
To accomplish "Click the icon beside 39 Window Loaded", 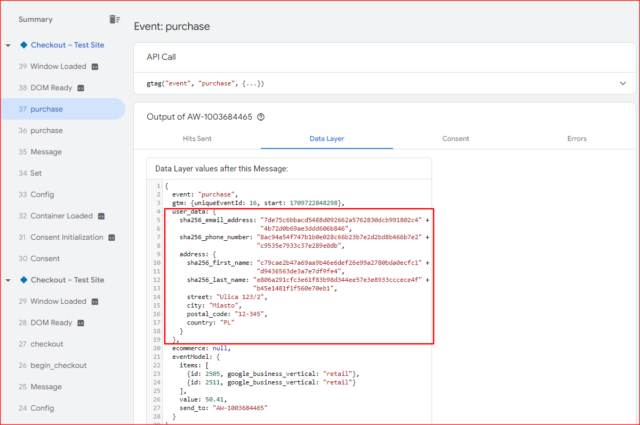I will click(95, 67).
